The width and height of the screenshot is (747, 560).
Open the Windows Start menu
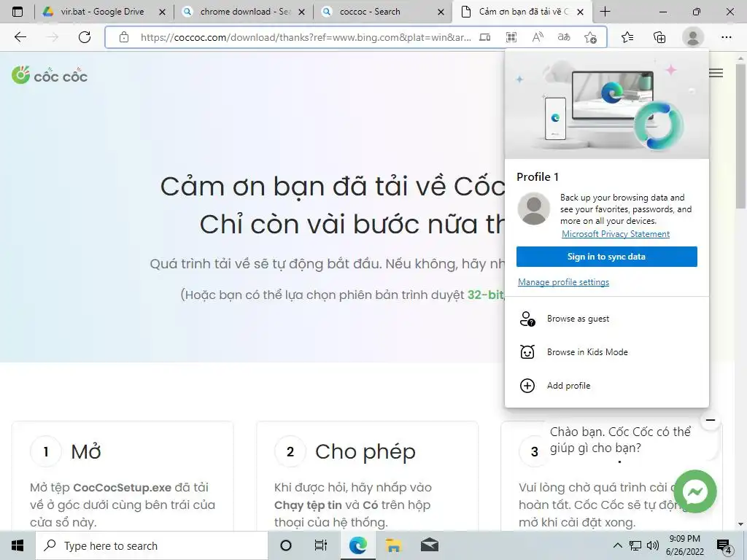pos(18,545)
